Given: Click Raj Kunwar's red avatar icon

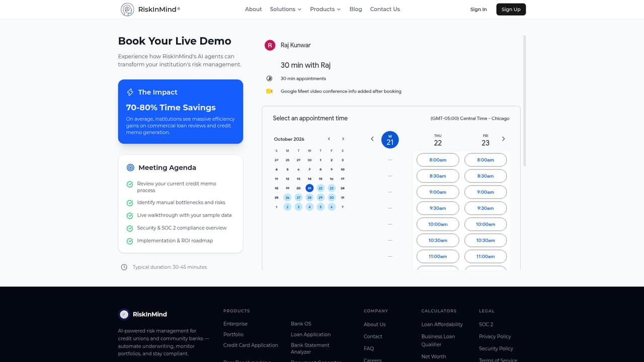Looking at the screenshot, I should point(270,45).
